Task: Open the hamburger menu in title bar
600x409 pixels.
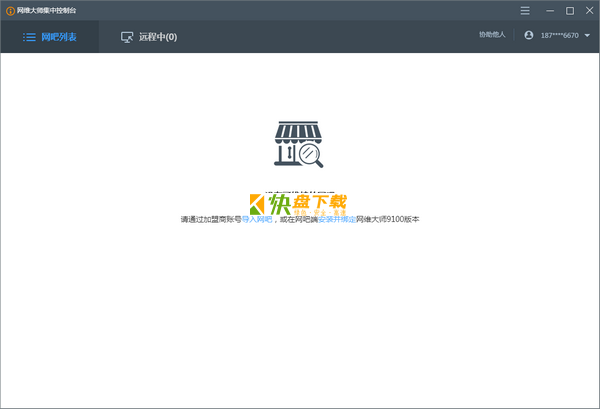Action: click(525, 11)
